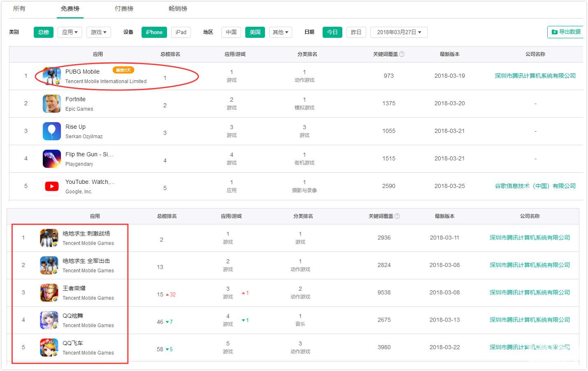
Task: Switch to the 畅销榜 tab
Action: pyautogui.click(x=178, y=9)
